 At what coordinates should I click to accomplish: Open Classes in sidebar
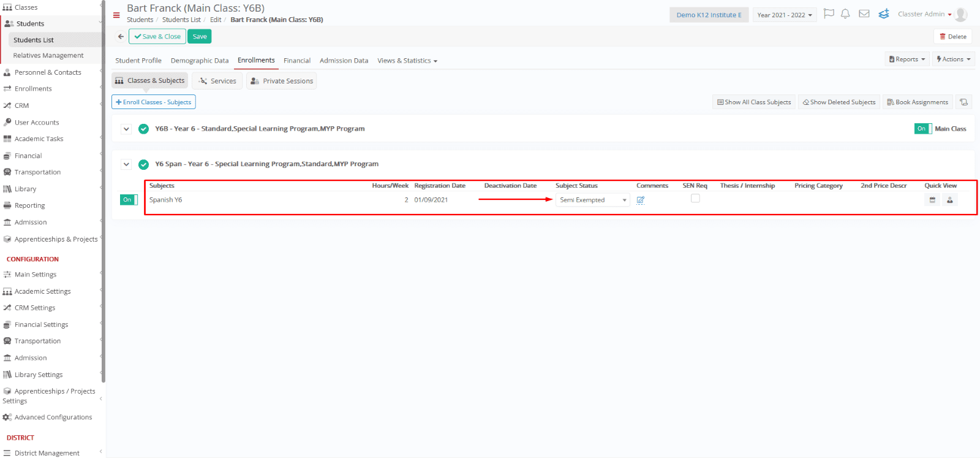(x=26, y=7)
